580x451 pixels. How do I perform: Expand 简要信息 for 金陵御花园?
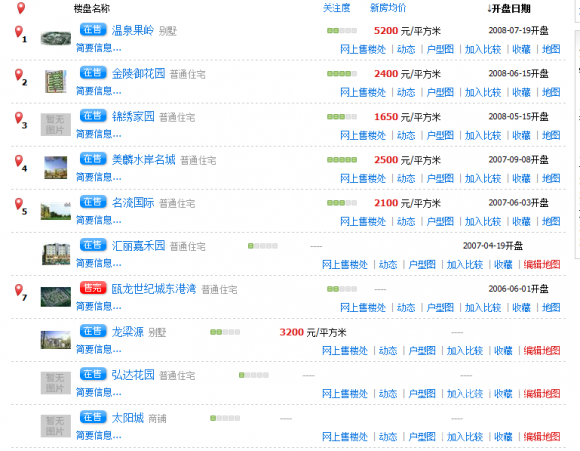(x=99, y=91)
